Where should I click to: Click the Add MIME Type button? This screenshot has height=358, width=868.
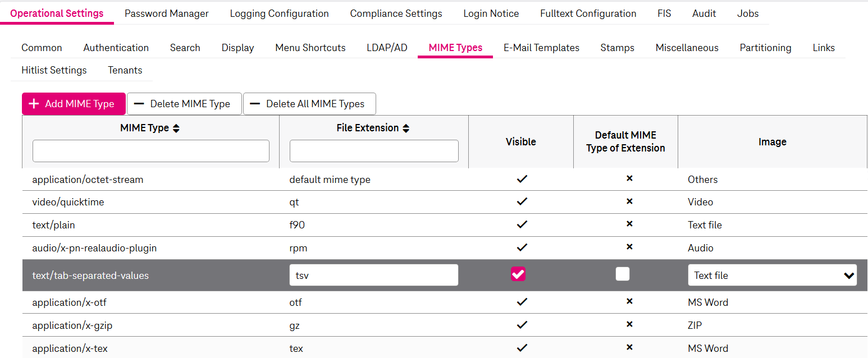click(74, 104)
